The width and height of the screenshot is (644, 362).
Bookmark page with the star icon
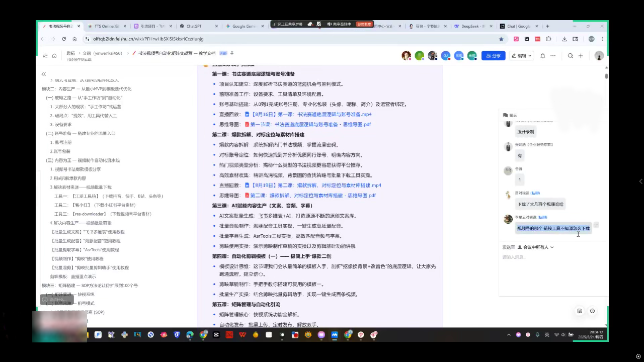tap(501, 39)
